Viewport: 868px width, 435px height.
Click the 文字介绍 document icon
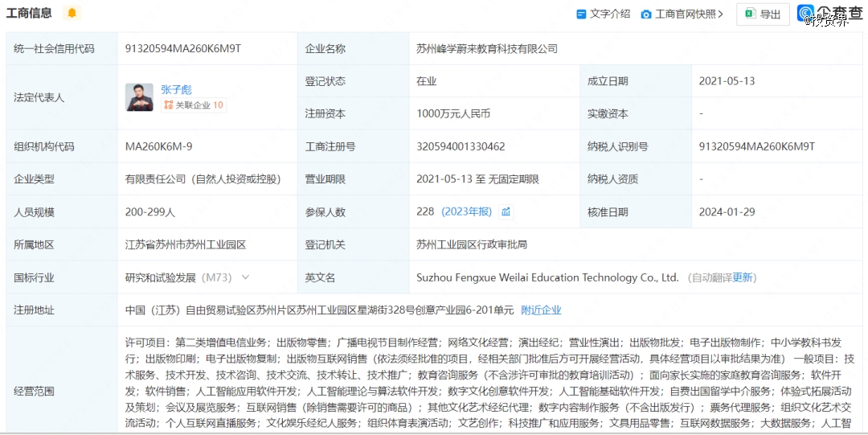coord(582,14)
